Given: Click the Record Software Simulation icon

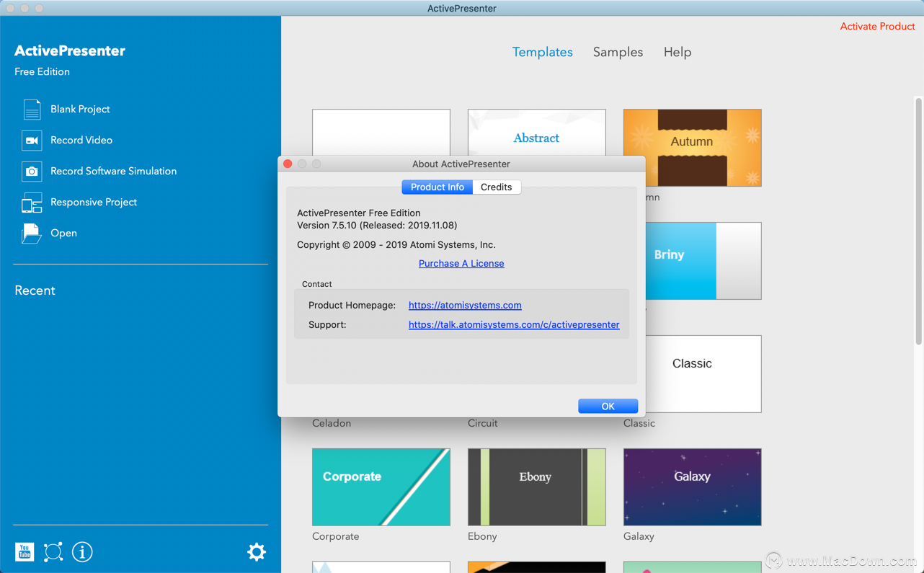Looking at the screenshot, I should 32,172.
